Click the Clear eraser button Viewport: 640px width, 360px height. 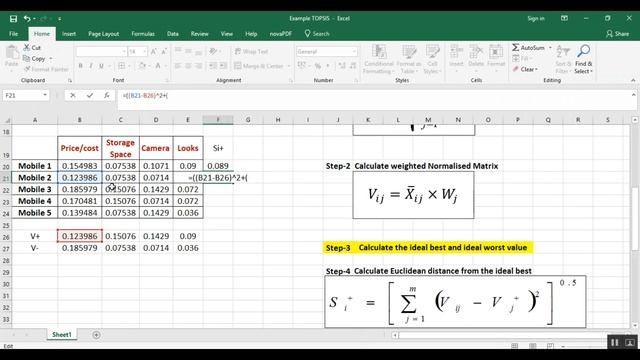click(525, 69)
